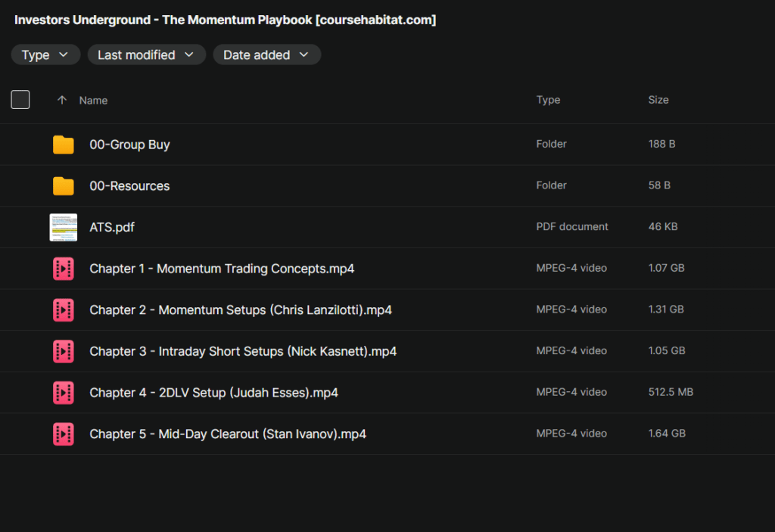Click the 58 B size value
Viewport: 775px width, 532px height.
click(x=659, y=185)
